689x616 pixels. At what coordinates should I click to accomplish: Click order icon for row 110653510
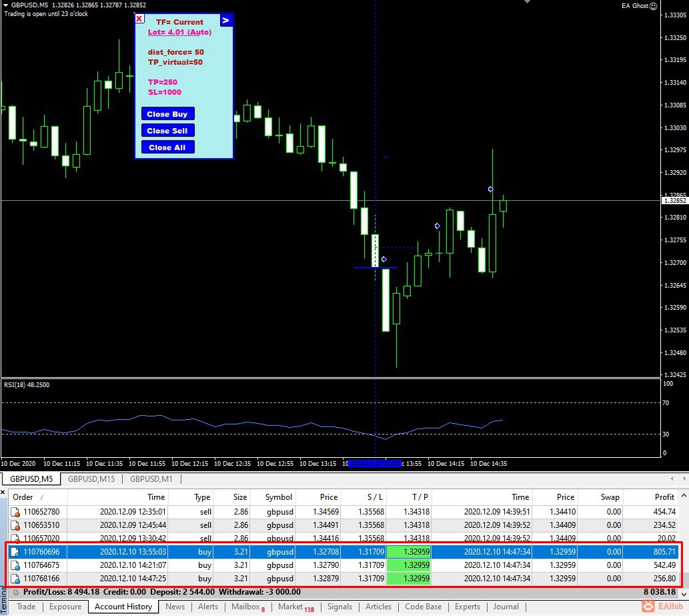(15, 525)
